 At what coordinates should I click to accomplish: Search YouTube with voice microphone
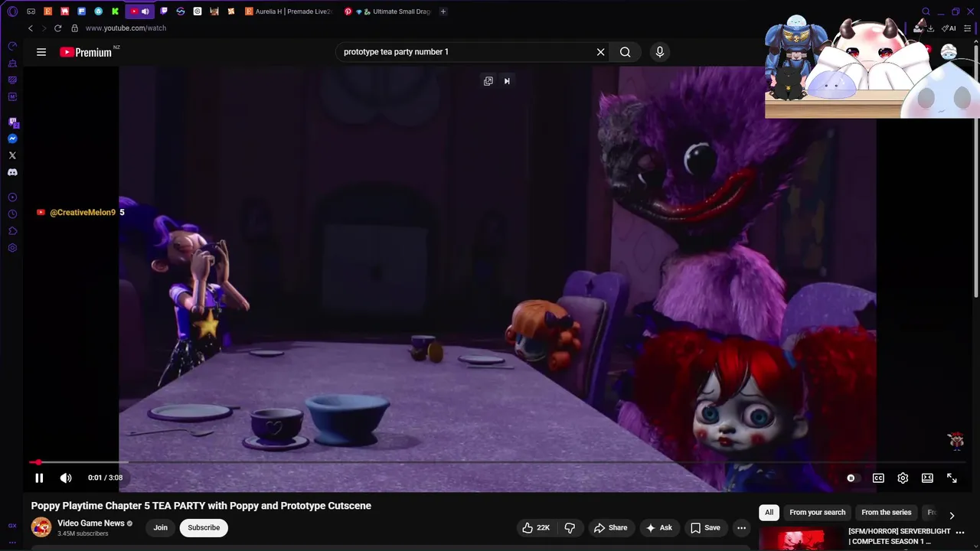[660, 52]
